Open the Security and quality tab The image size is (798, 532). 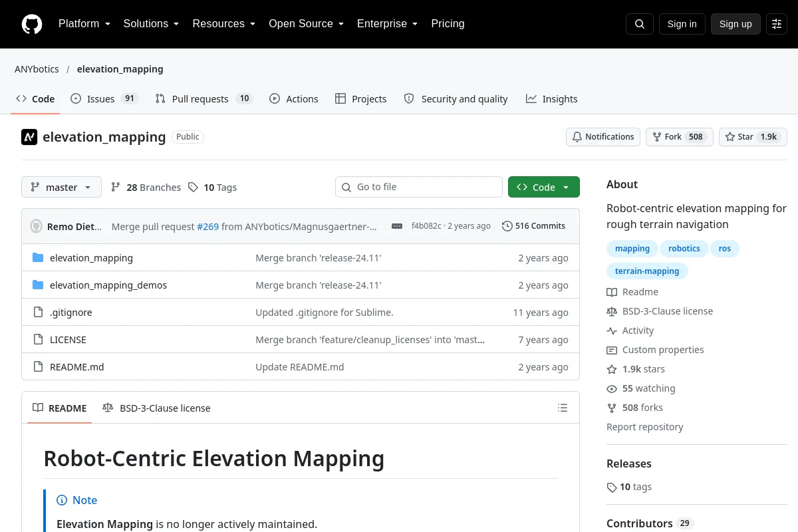tap(456, 98)
